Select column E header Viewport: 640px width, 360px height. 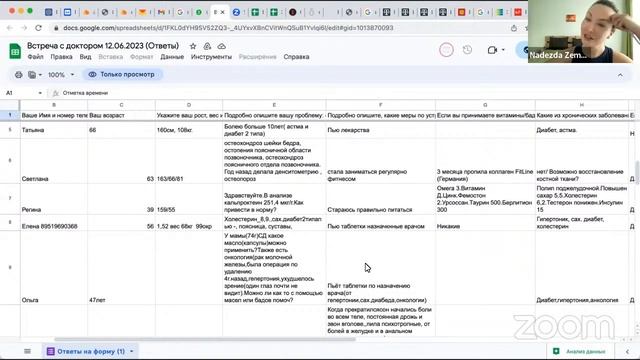coord(274,105)
